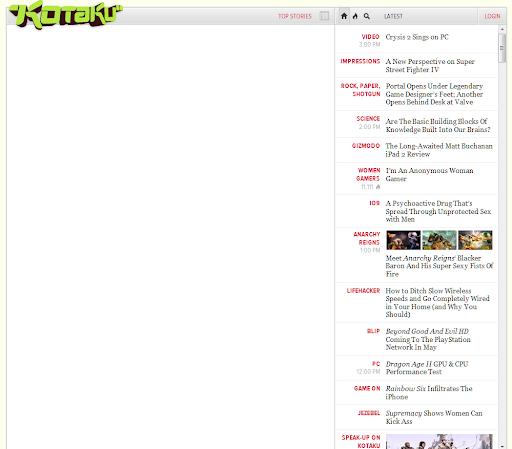Click the Lifehacker tag
The width and height of the screenshot is (512, 449).
(x=363, y=291)
